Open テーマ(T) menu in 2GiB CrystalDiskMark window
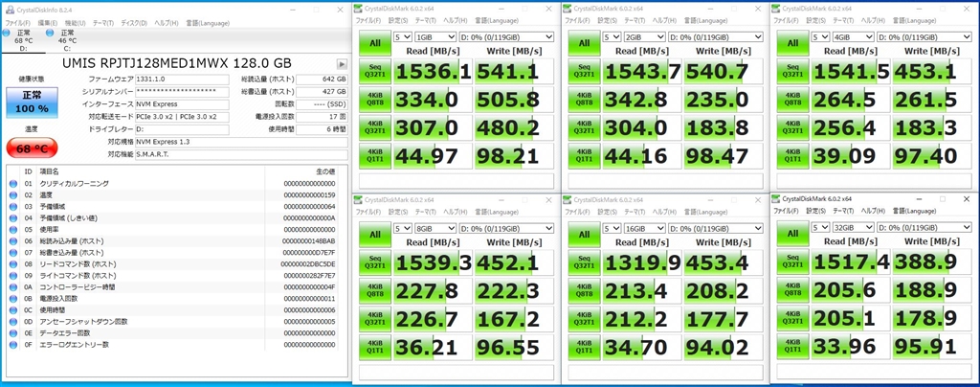980x387 pixels. (x=635, y=21)
